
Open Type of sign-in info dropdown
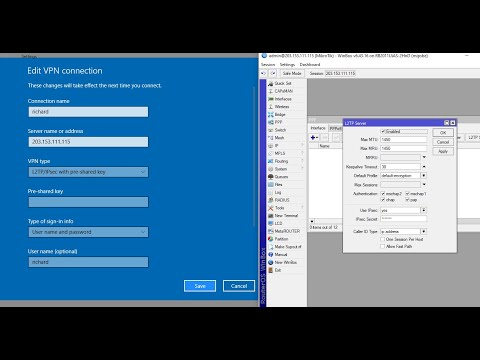click(x=88, y=232)
